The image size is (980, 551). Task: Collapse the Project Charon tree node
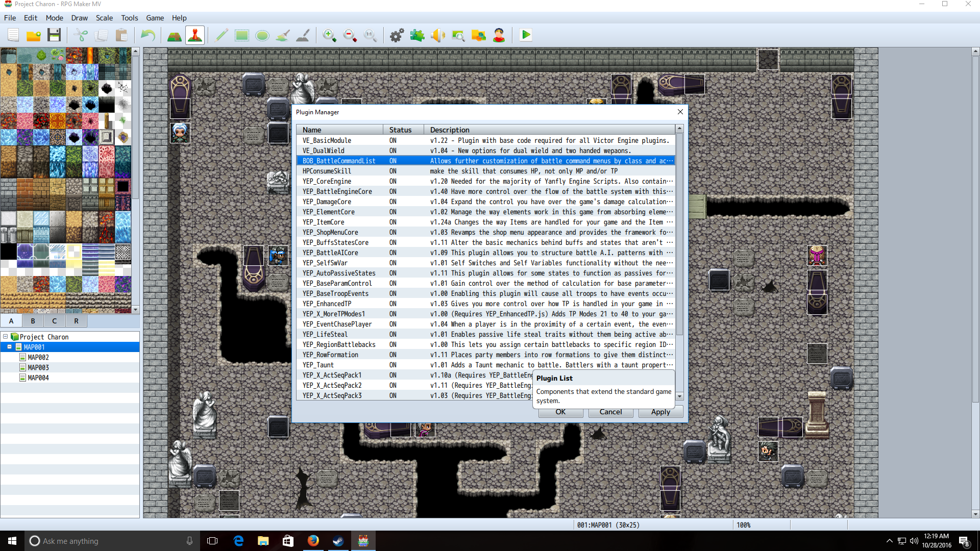point(6,337)
